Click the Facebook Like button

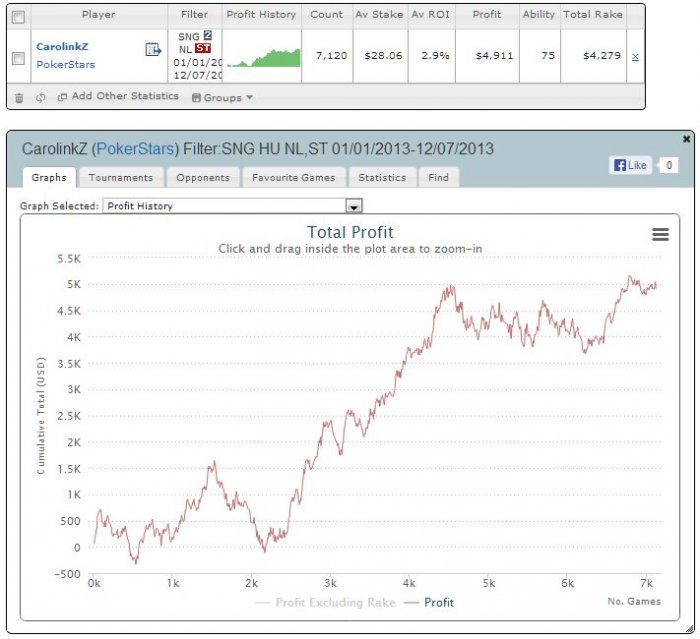(x=630, y=165)
